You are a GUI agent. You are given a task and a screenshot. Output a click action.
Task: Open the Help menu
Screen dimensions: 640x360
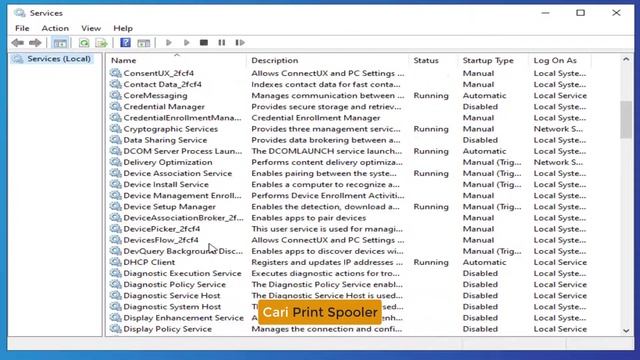[123, 28]
